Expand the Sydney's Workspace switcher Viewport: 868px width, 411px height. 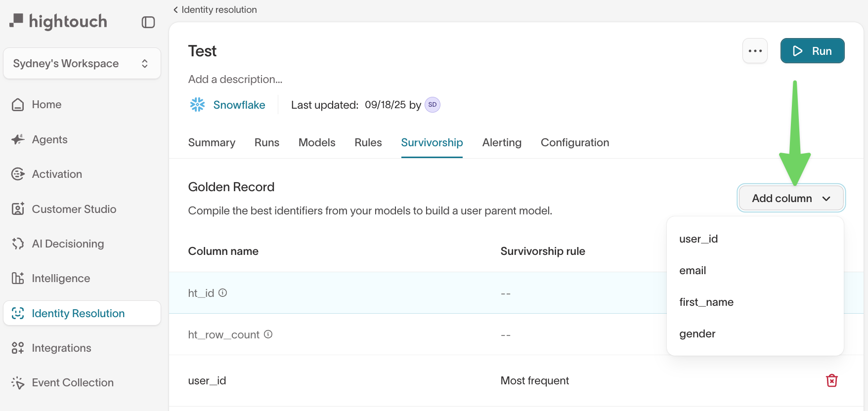click(82, 63)
